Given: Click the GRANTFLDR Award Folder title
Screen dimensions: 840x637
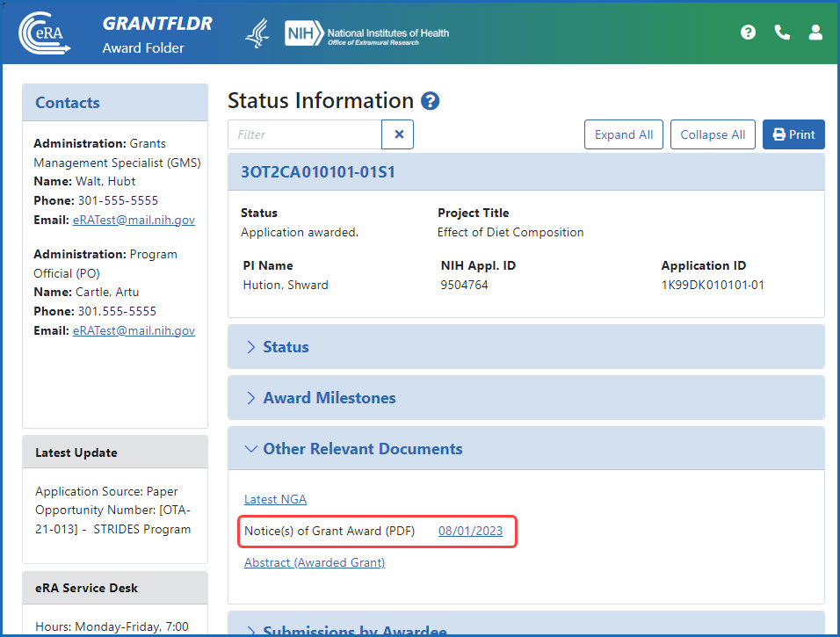Looking at the screenshot, I should click(x=157, y=34).
